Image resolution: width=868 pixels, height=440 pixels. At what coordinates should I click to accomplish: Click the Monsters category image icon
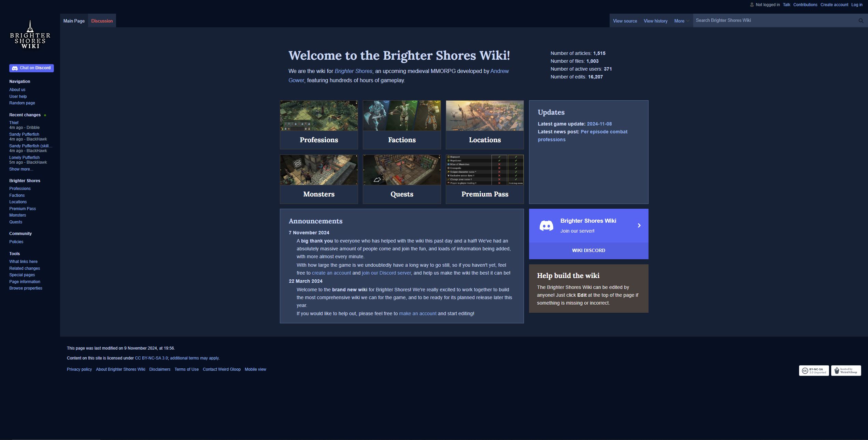pyautogui.click(x=319, y=170)
